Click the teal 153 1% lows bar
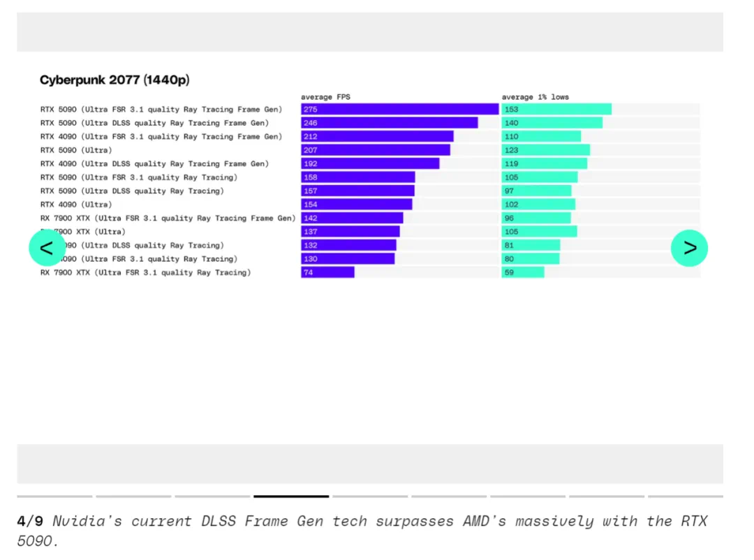Screen dimensions: 754x560 556,110
